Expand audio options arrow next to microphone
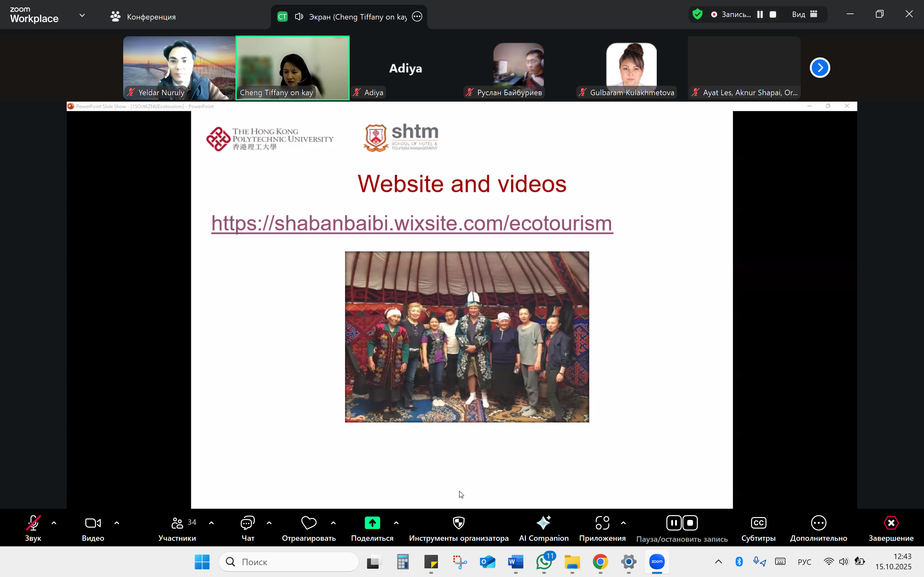The image size is (924, 577). (54, 523)
